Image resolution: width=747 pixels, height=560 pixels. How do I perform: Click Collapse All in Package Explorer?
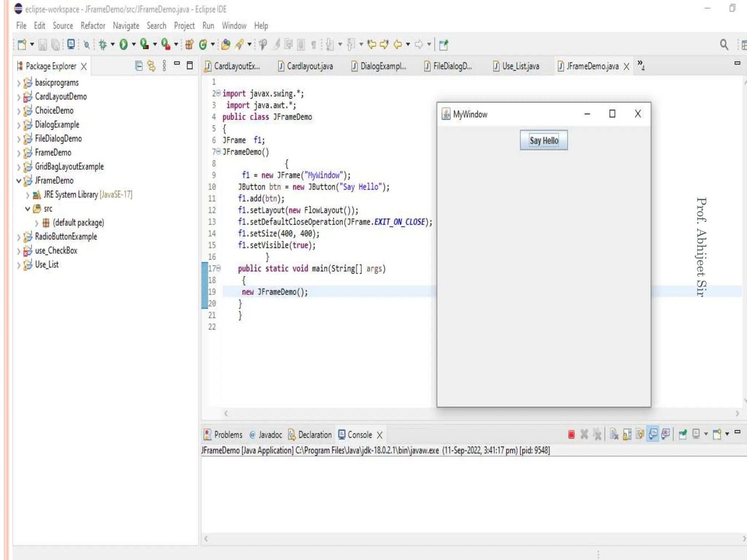(x=139, y=66)
